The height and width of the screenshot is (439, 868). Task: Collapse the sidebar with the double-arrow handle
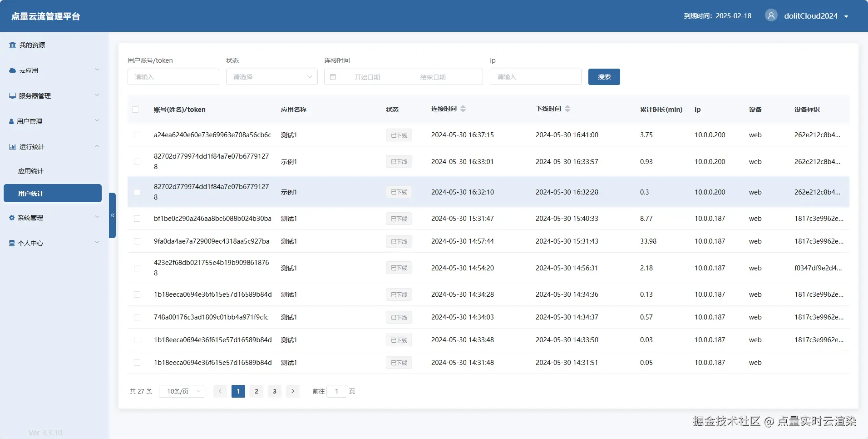112,215
